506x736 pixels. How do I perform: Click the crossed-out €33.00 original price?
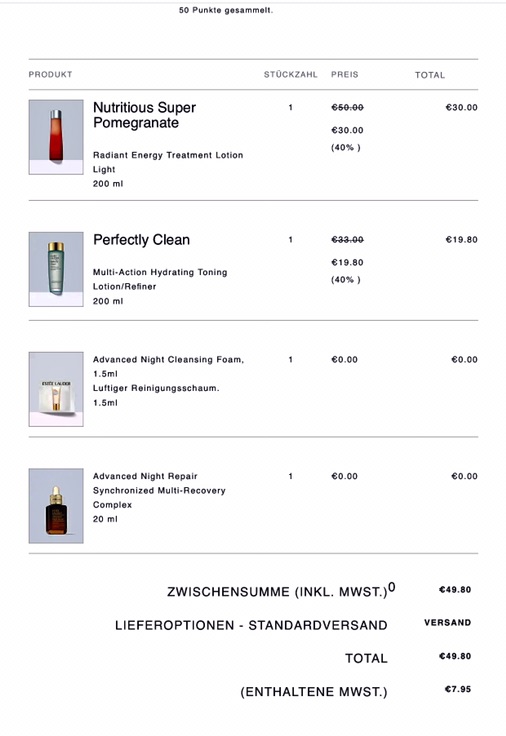[347, 240]
